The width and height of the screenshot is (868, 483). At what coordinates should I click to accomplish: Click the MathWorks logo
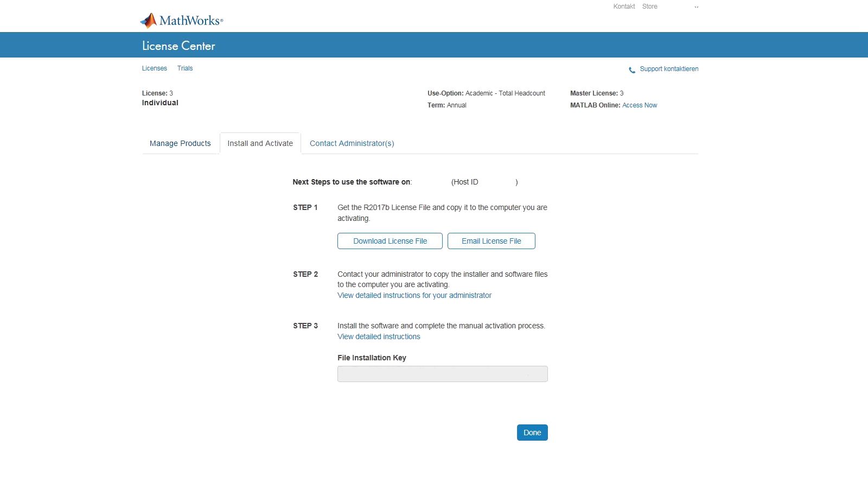182,21
